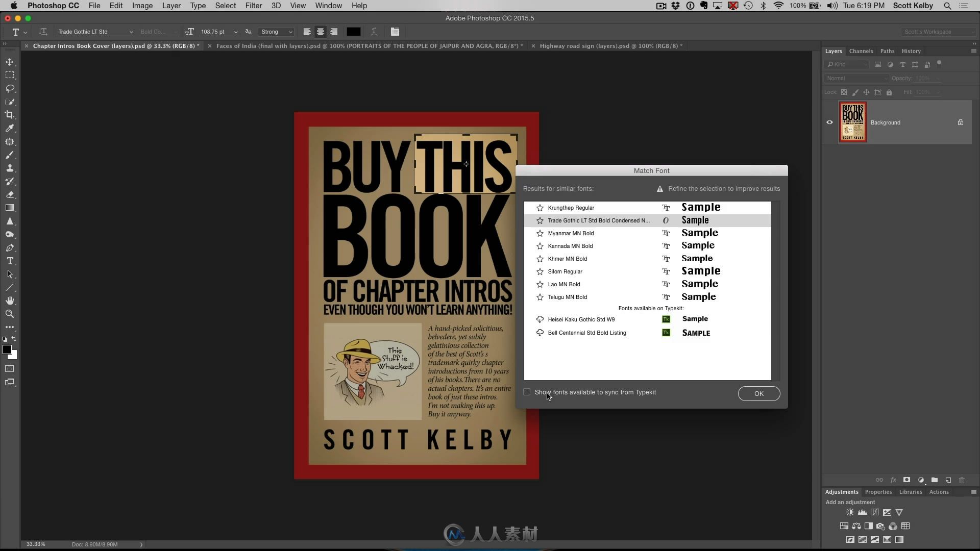Favorite the Silom Regular font
Viewport: 980px width, 551px height.
coord(540,271)
